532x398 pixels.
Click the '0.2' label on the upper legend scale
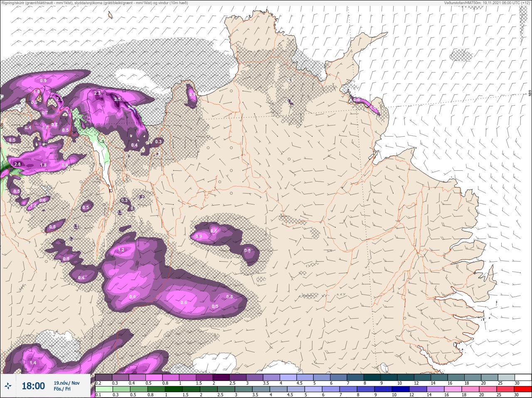pyautogui.click(x=98, y=383)
